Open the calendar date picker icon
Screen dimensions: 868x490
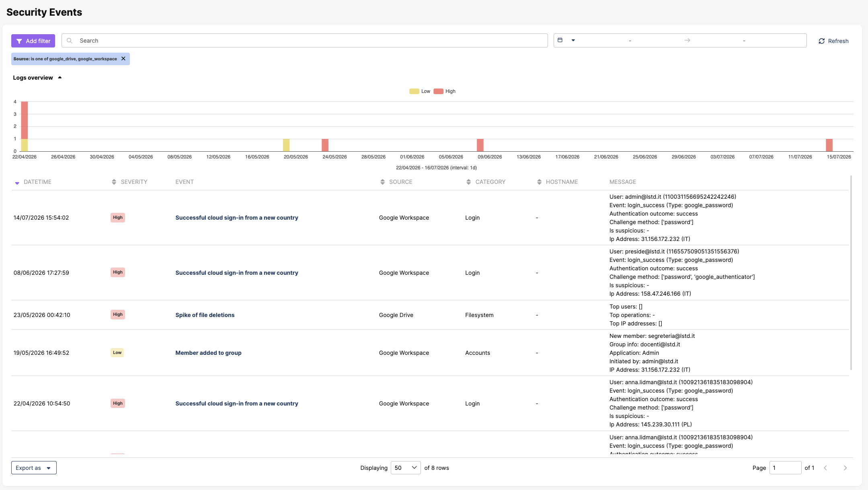point(560,40)
